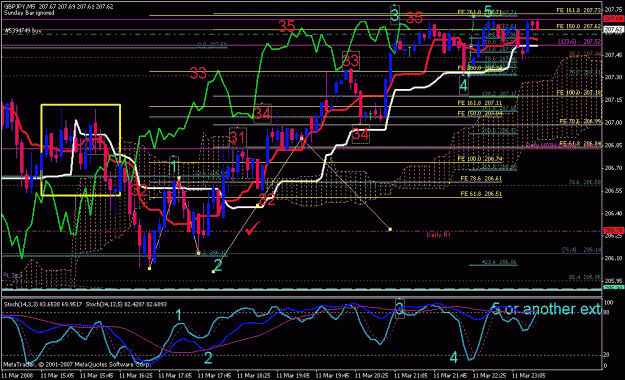Select the 'FE 150.0 207.62' expansion label

(x=579, y=26)
